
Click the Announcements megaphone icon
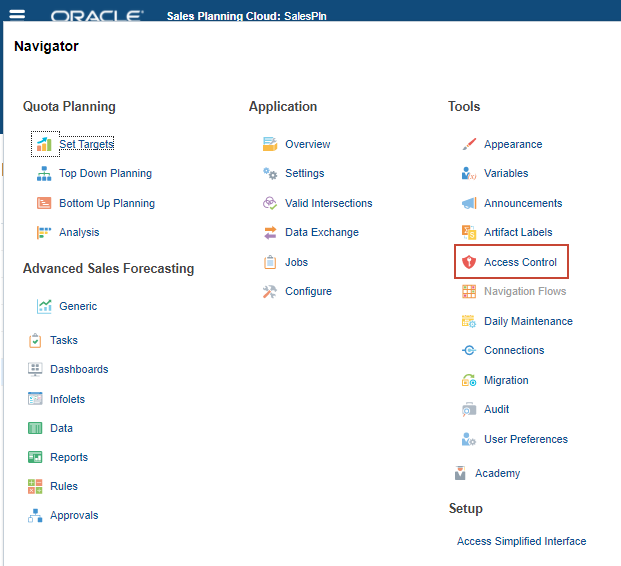tap(468, 203)
